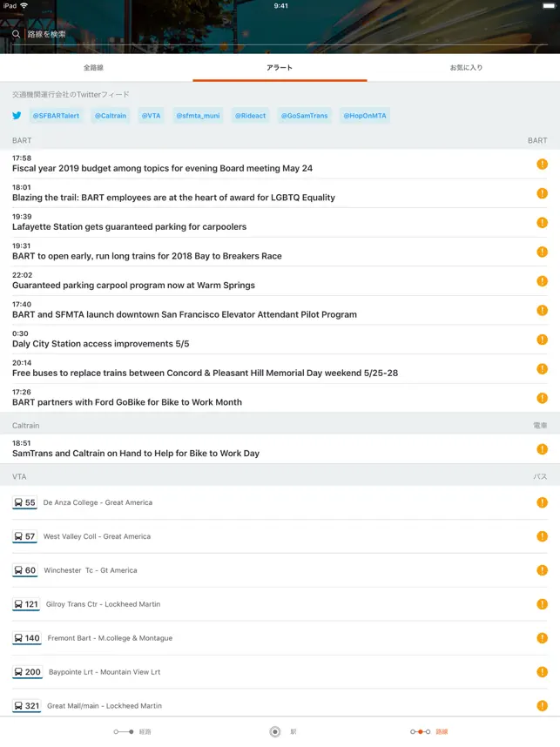Tap alert icon for Lafayette Station parking
The height and width of the screenshot is (747, 560).
(x=542, y=222)
